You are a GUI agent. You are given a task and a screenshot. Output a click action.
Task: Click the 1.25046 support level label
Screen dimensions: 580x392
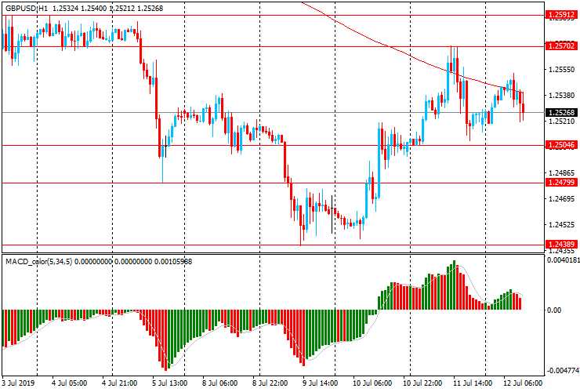click(x=561, y=145)
